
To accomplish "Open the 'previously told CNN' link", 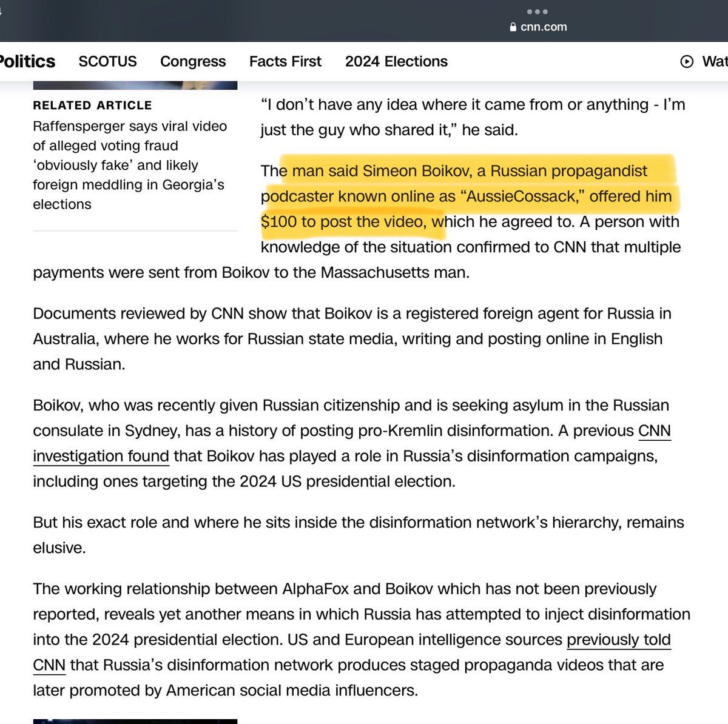I will (x=352, y=652).
